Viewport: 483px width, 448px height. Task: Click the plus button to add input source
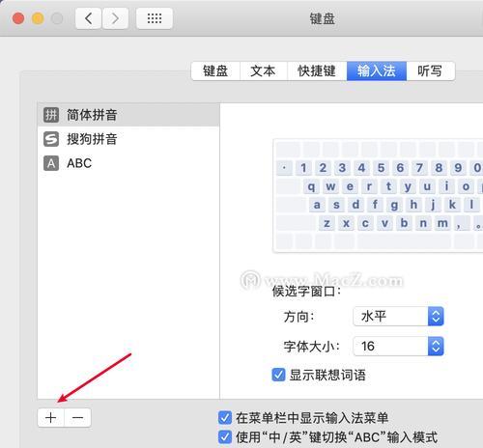pyautogui.click(x=51, y=418)
